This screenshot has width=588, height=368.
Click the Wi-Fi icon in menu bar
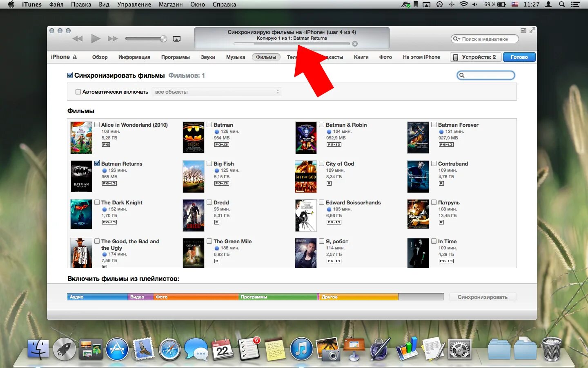[x=463, y=4]
